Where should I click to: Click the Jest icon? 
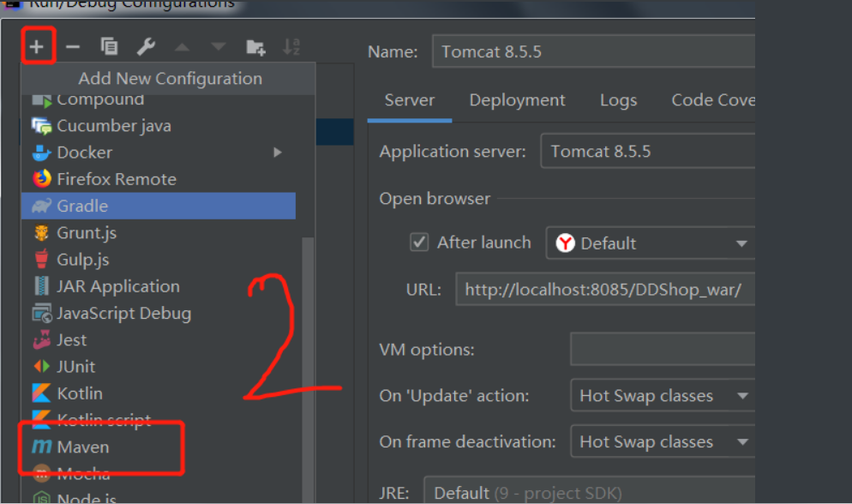pyautogui.click(x=42, y=339)
